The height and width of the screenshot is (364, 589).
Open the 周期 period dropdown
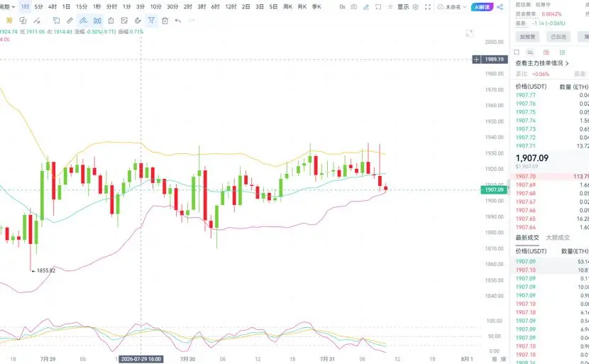click(x=7, y=7)
